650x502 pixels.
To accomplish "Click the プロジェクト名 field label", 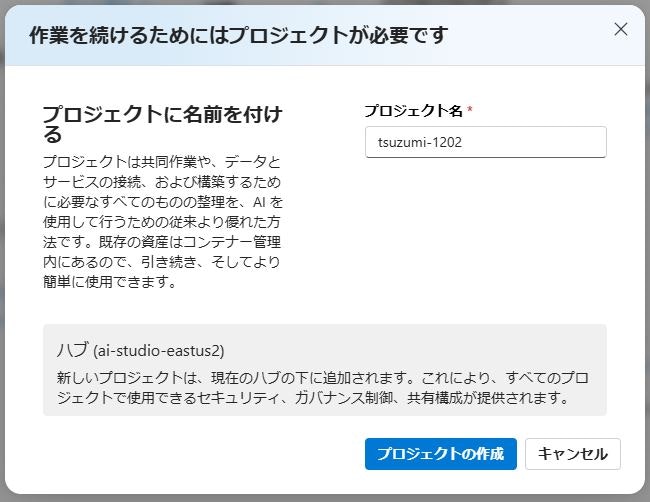I will [x=413, y=111].
